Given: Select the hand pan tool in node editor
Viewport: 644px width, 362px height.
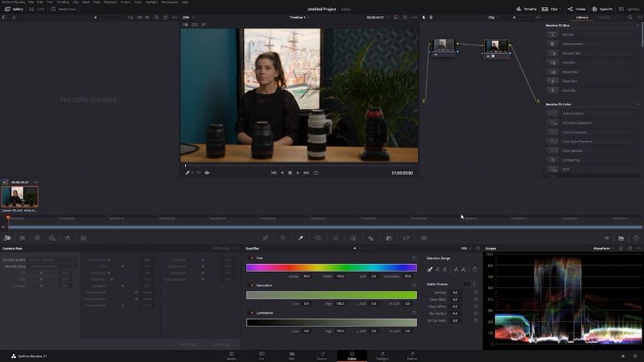Looking at the screenshot, I should pyautogui.click(x=431, y=17).
